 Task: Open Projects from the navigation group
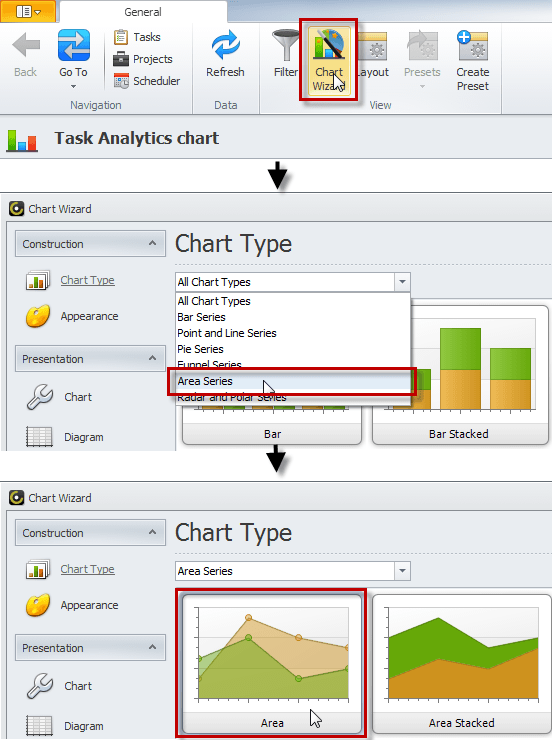point(143,59)
